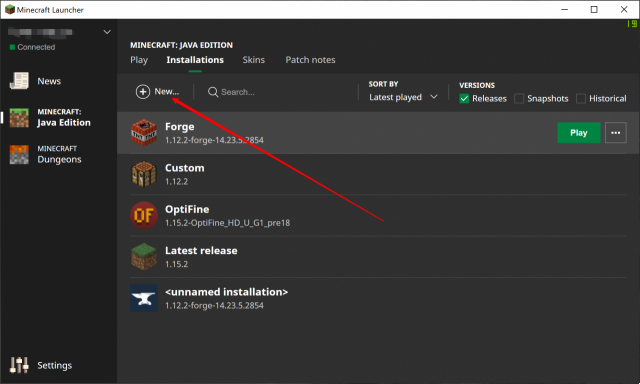
Task: Select the Installations tab
Action: coord(195,60)
